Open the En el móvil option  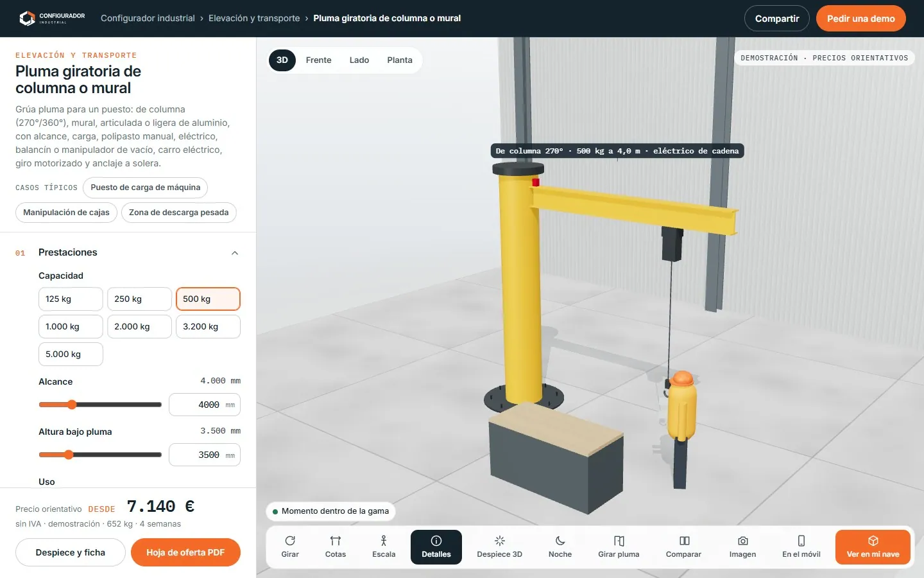801,547
